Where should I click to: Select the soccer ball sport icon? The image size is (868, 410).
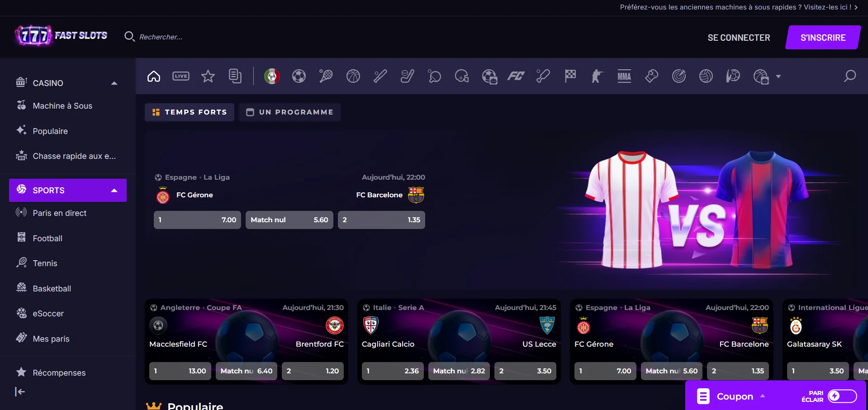[299, 76]
